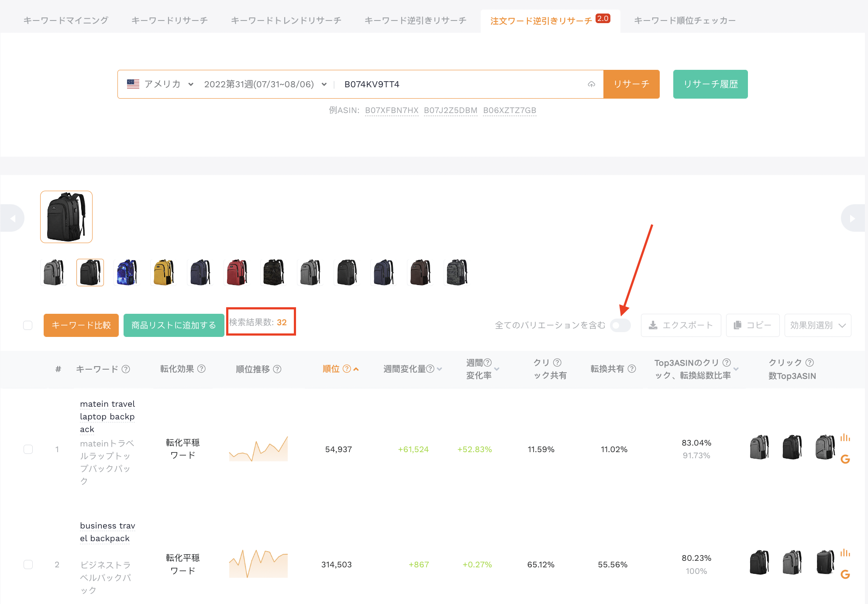Click help icon next to キーワード column header
The width and height of the screenshot is (868, 604).
[x=126, y=369]
